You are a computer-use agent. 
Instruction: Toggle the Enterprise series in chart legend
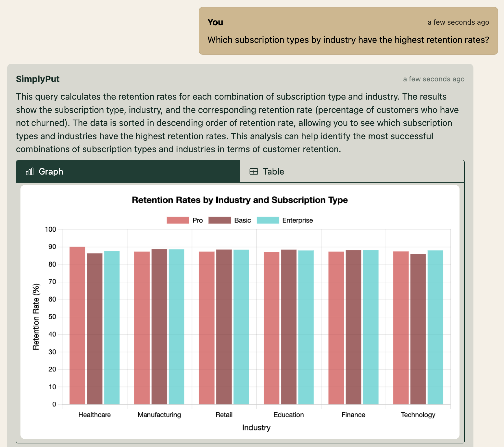[285, 220]
